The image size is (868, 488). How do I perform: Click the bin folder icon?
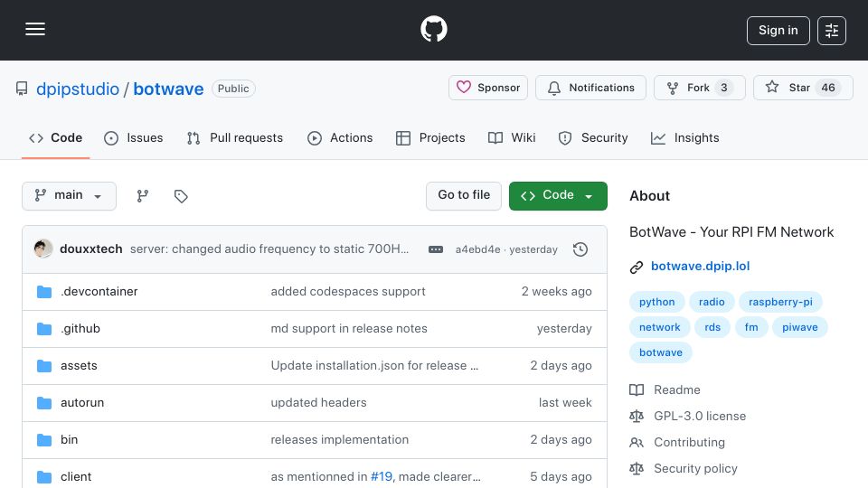point(44,440)
